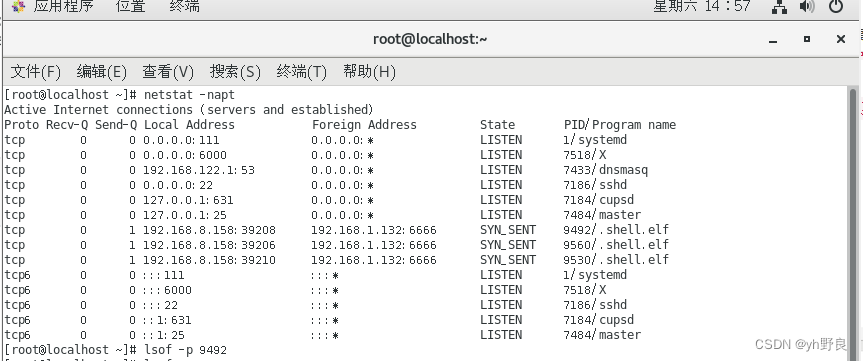Open the 终端(T) terminal menu
Screen dimensions: 863x361
click(x=302, y=72)
